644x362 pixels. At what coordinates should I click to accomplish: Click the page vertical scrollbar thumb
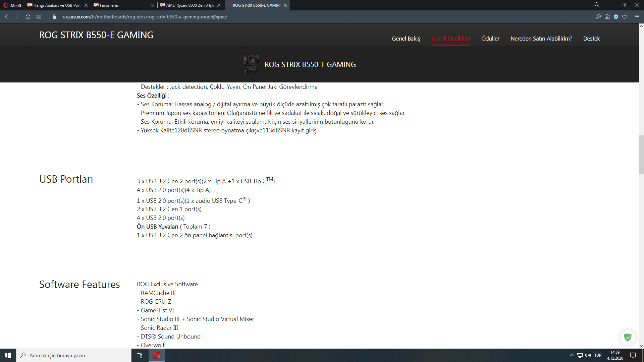pos(641,154)
